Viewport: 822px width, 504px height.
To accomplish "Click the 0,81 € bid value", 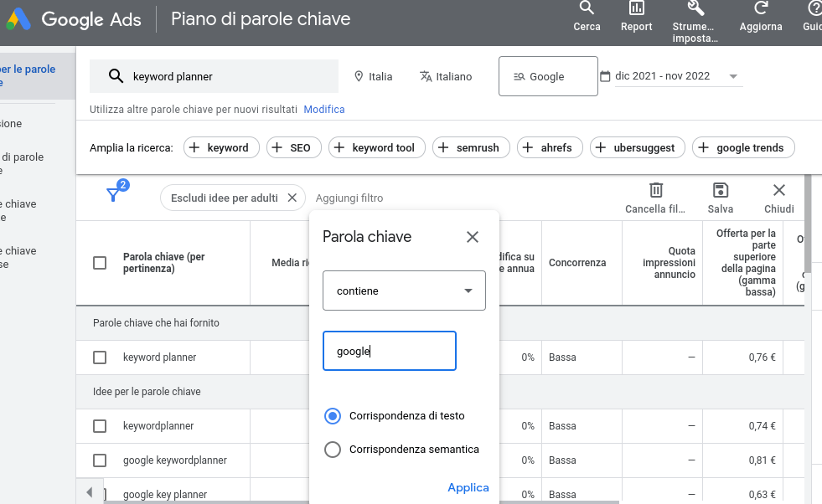I will pyautogui.click(x=762, y=460).
